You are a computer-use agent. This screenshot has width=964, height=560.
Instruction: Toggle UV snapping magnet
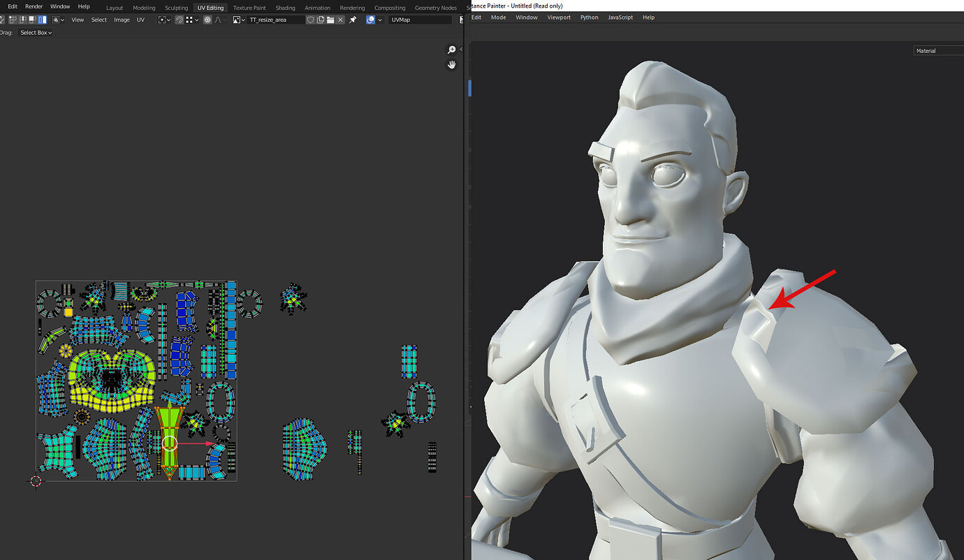pos(180,20)
